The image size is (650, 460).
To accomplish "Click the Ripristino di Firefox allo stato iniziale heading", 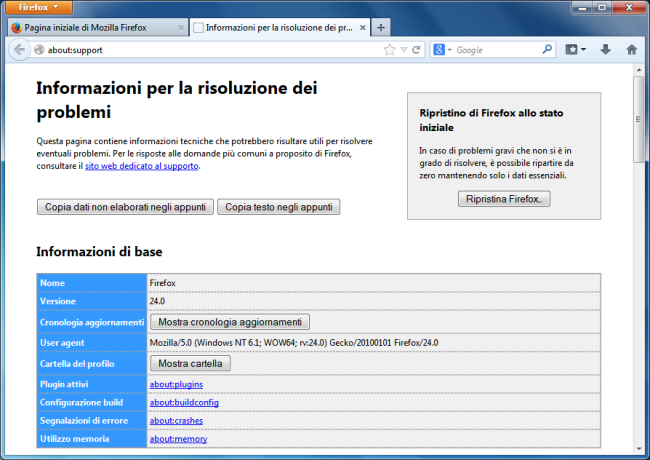I will (491, 120).
